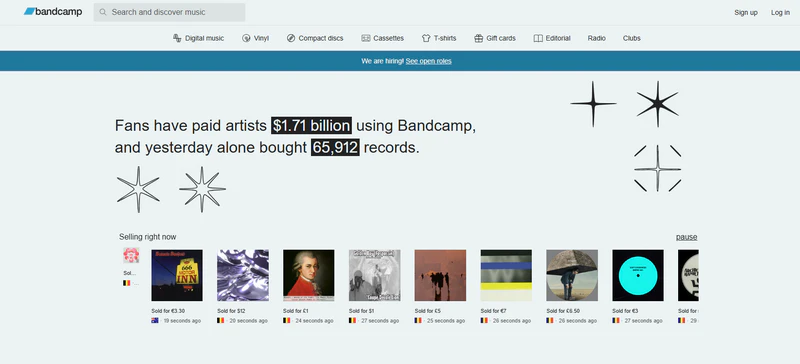Click the 'Sold for $1' text
800x364 pixels.
click(361, 310)
